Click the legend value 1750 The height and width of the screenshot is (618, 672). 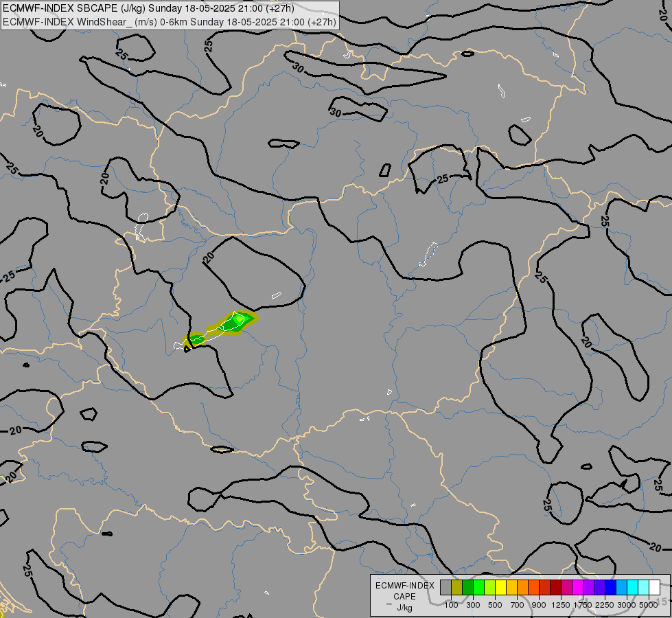point(583,605)
